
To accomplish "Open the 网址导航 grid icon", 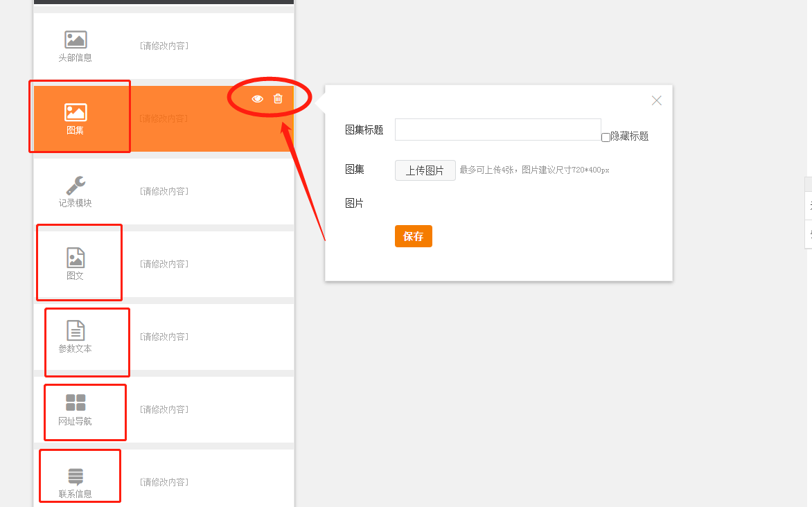I will pyautogui.click(x=76, y=403).
